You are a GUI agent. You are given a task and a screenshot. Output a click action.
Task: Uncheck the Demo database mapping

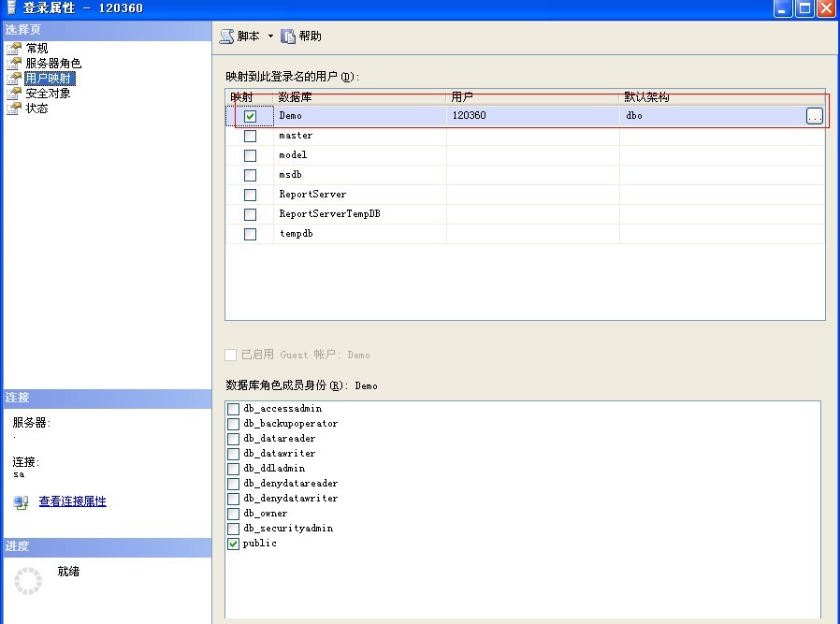[x=249, y=115]
